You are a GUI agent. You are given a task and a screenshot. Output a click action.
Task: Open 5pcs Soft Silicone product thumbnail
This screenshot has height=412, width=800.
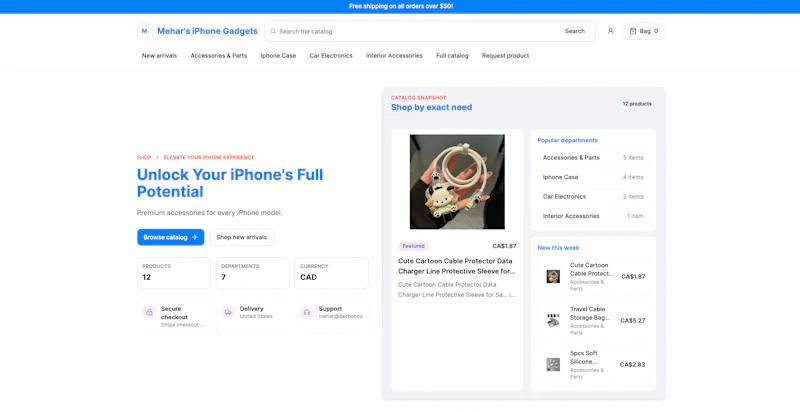pyautogui.click(x=553, y=365)
